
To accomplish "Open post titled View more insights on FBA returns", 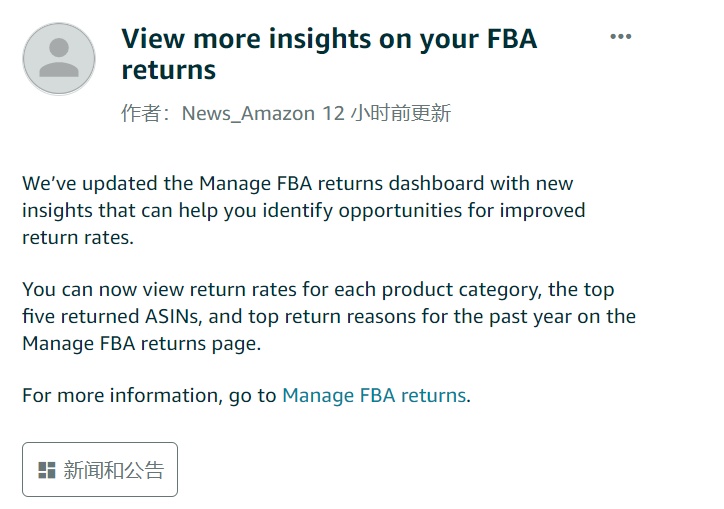I will pyautogui.click(x=329, y=54).
